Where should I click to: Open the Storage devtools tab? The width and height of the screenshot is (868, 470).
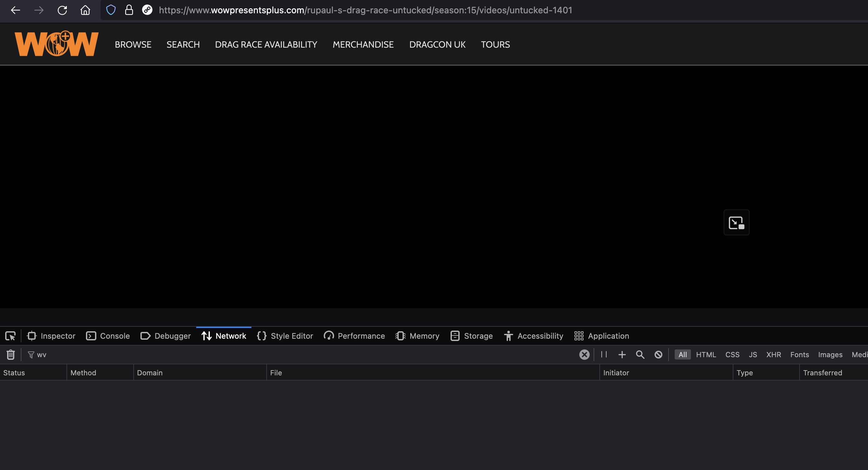coord(471,336)
